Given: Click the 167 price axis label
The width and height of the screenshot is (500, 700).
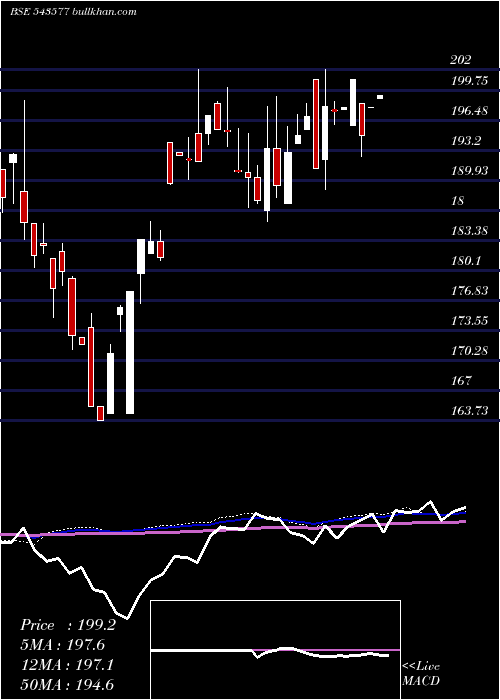Looking at the screenshot, I should click(x=461, y=380).
